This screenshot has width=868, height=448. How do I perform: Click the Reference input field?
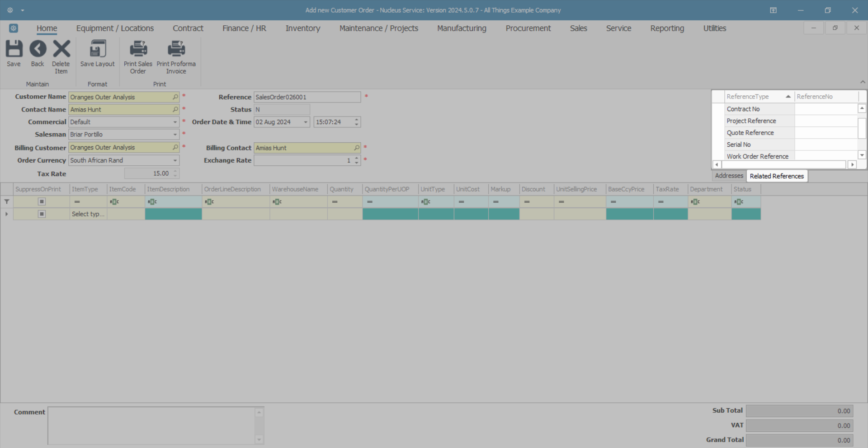(x=307, y=97)
